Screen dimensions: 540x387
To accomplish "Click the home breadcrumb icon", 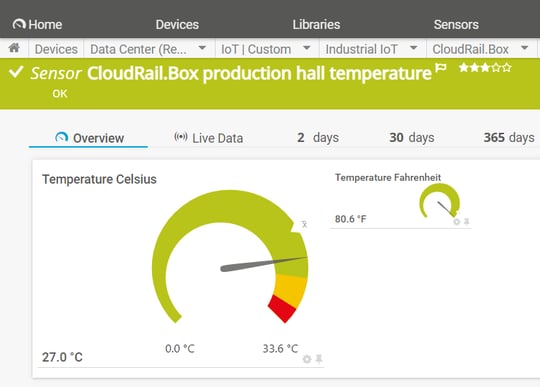I will (x=14, y=48).
